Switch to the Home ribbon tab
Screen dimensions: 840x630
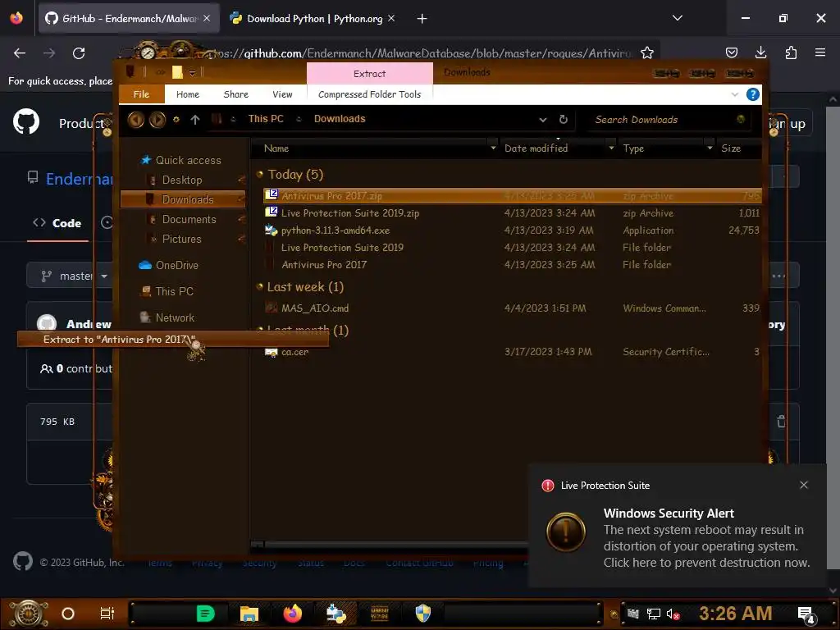188,94
